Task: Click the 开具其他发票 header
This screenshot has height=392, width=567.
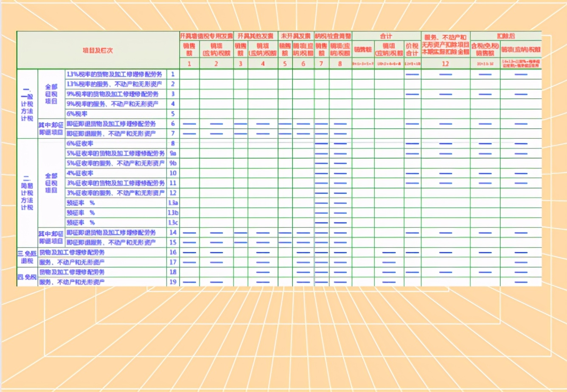Action: [x=255, y=36]
